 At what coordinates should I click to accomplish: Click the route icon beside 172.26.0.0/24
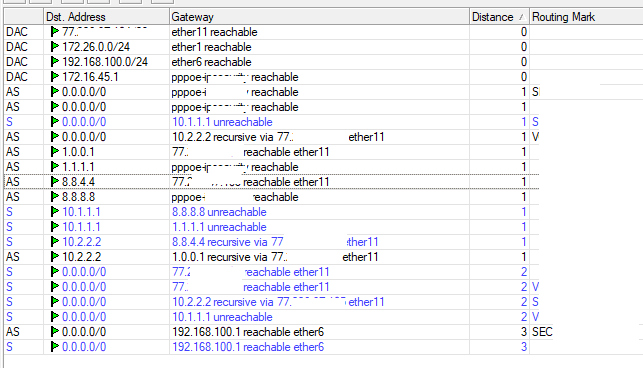tap(55, 47)
